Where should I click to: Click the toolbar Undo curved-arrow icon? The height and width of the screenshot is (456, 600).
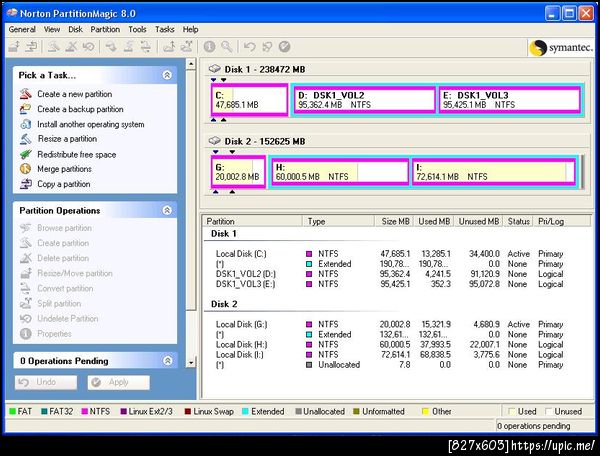click(x=249, y=47)
